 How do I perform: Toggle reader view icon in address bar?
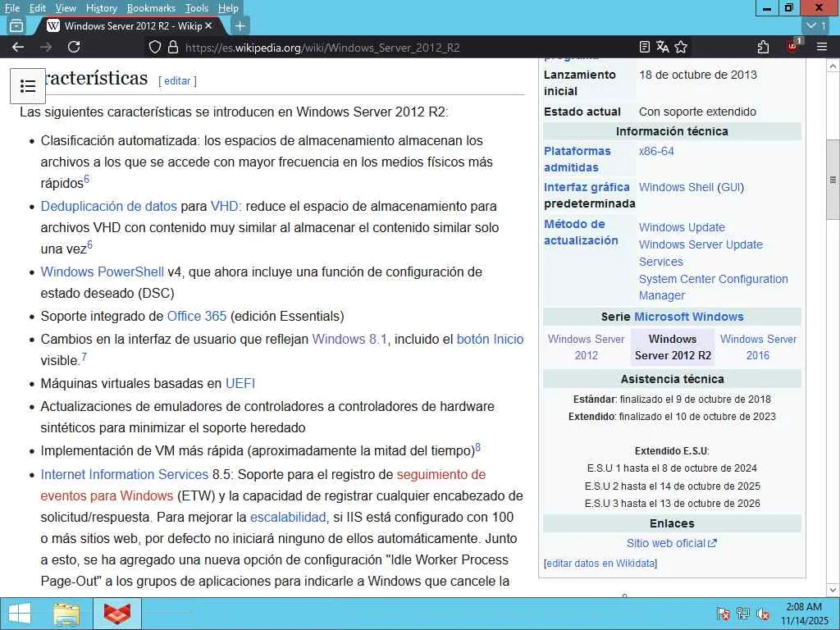point(645,47)
